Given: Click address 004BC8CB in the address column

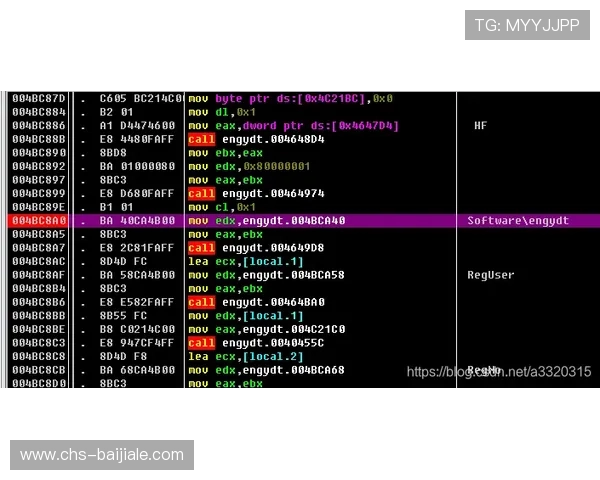Looking at the screenshot, I should pos(37,369).
